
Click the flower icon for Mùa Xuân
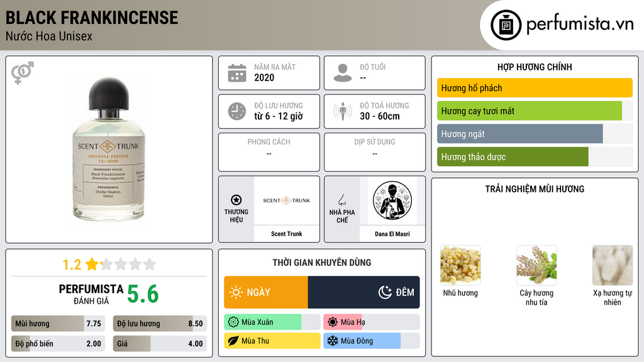tap(233, 322)
